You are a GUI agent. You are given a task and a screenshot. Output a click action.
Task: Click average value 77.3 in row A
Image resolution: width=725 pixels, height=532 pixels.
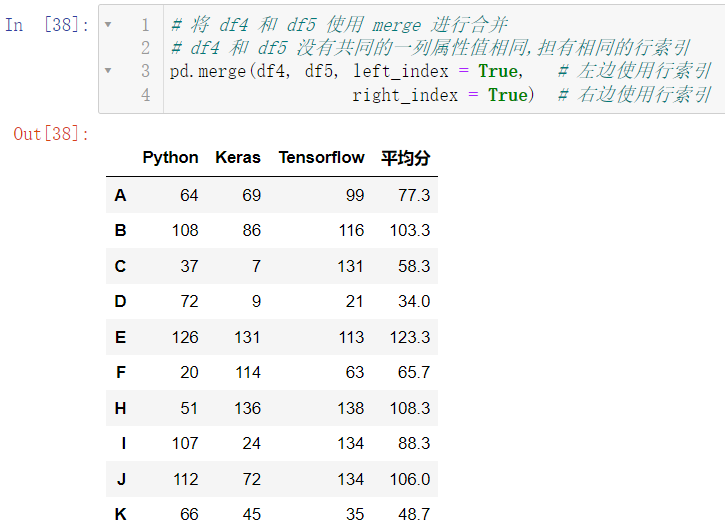click(414, 196)
